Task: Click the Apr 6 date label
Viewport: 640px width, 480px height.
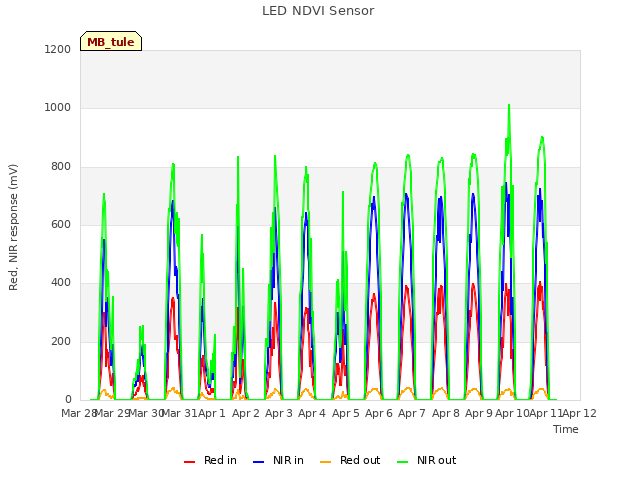Action: [x=379, y=413]
